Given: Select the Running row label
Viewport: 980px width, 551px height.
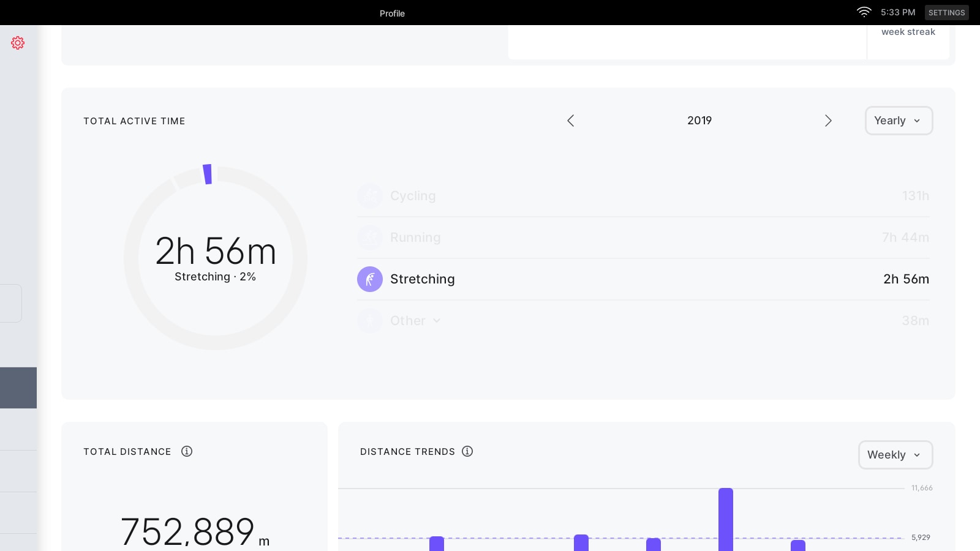Looking at the screenshot, I should click(415, 238).
